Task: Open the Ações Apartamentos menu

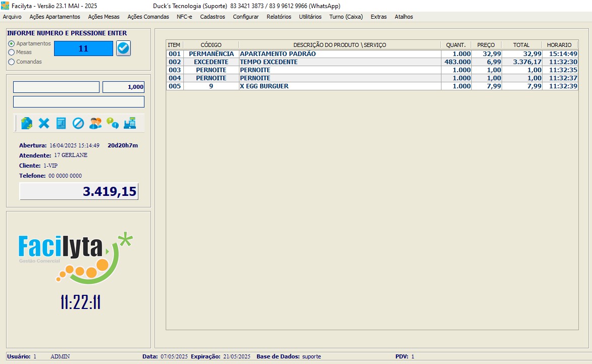Action: pos(55,17)
